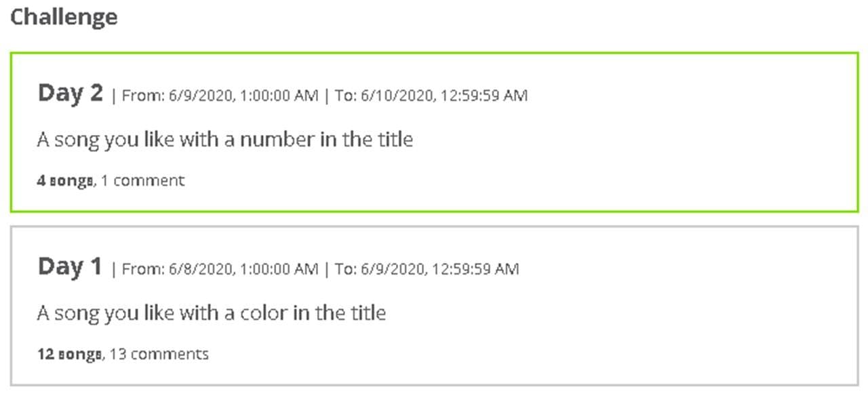Viewport: 868px width, 400px height.
Task: Click the 'From:' label in Day 2 card
Action: tap(142, 96)
